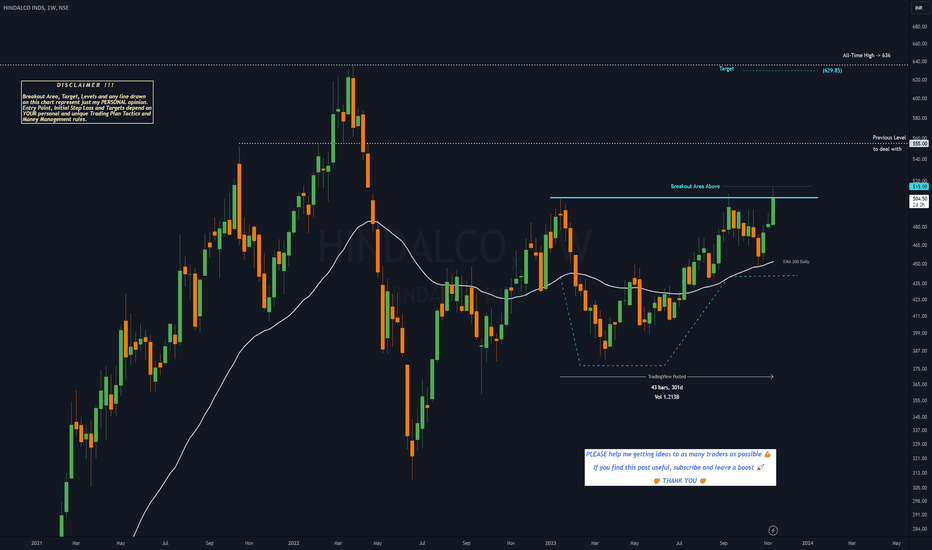This screenshot has width=932, height=550.
Task: Click the cyan 515.00 price tag
Action: click(920, 187)
